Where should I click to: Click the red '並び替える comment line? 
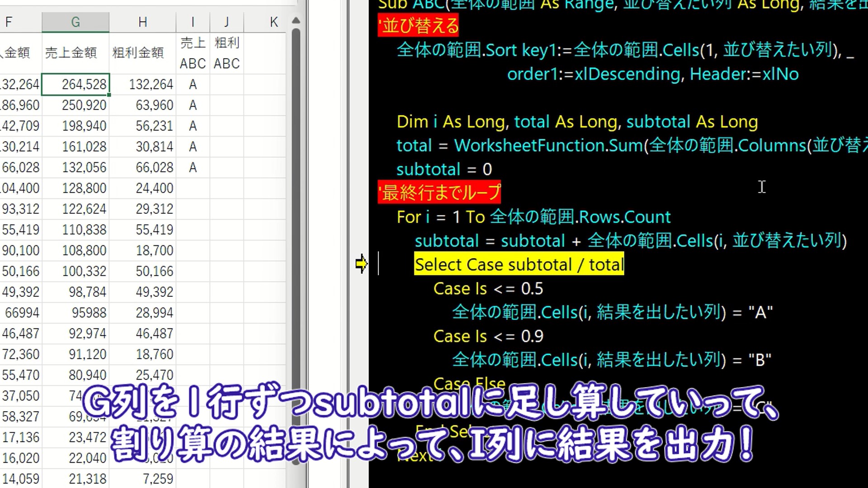418,26
